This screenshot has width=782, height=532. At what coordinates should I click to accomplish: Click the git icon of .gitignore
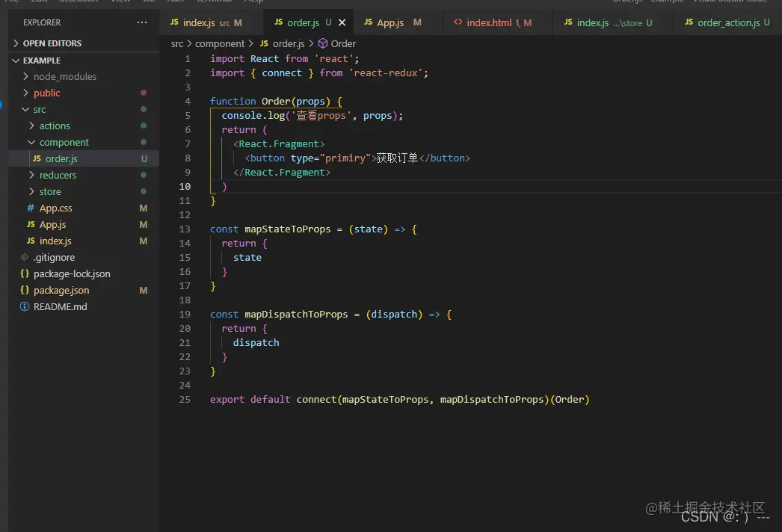[x=25, y=257]
